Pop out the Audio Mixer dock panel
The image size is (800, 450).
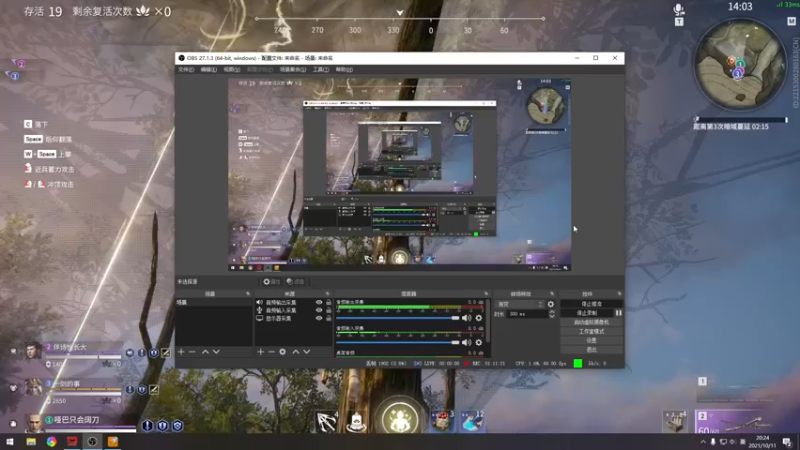coord(486,294)
